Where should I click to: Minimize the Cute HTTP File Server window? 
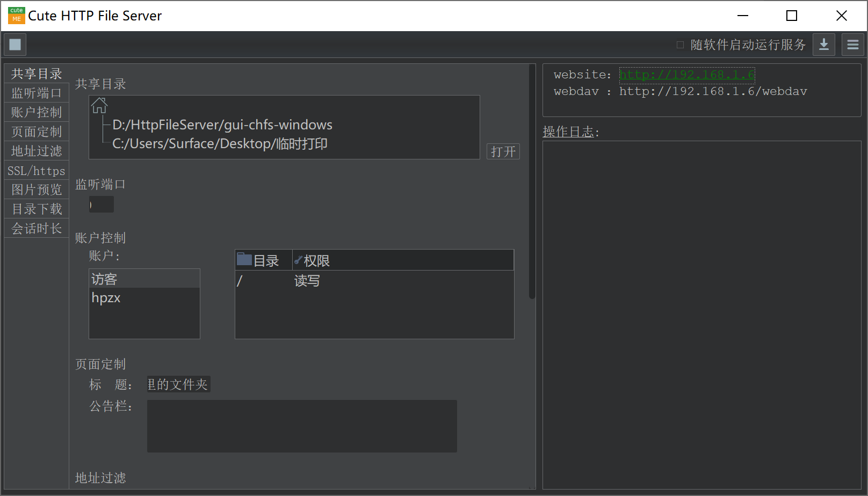click(x=743, y=16)
